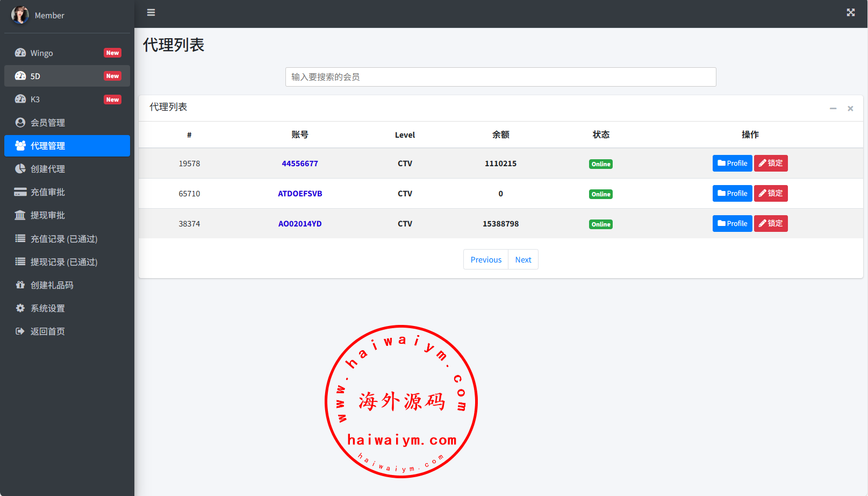
Task: Toggle the hamburger sidebar menu icon
Action: [x=151, y=12]
